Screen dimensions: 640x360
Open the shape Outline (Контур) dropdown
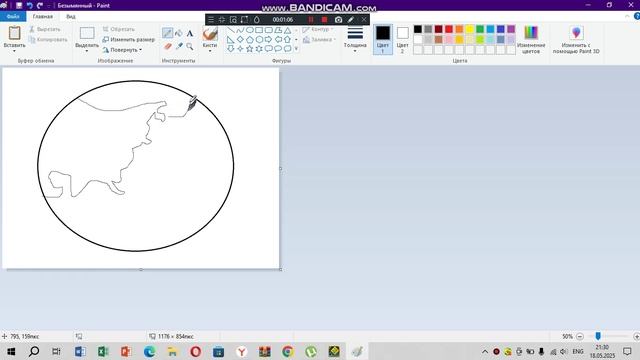coord(318,29)
